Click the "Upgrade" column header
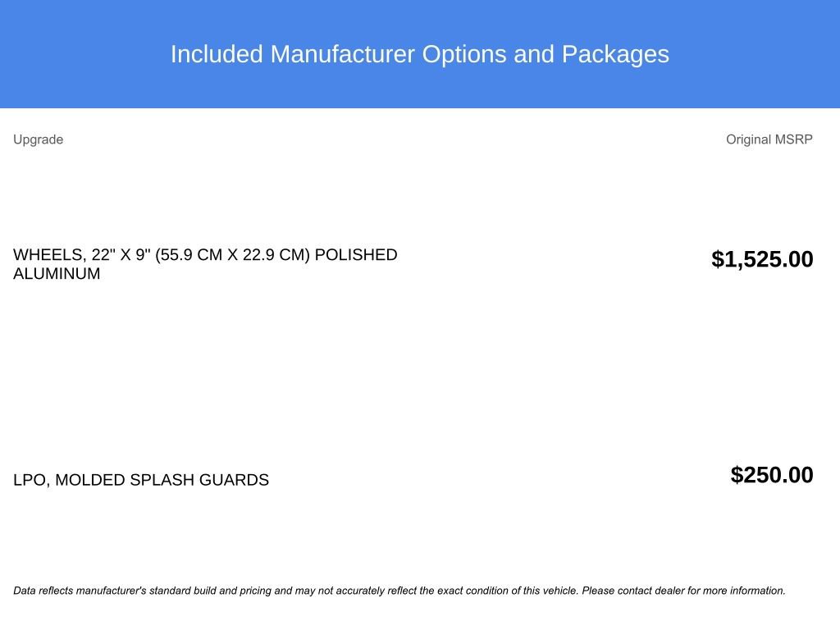840x630 pixels. pos(38,139)
